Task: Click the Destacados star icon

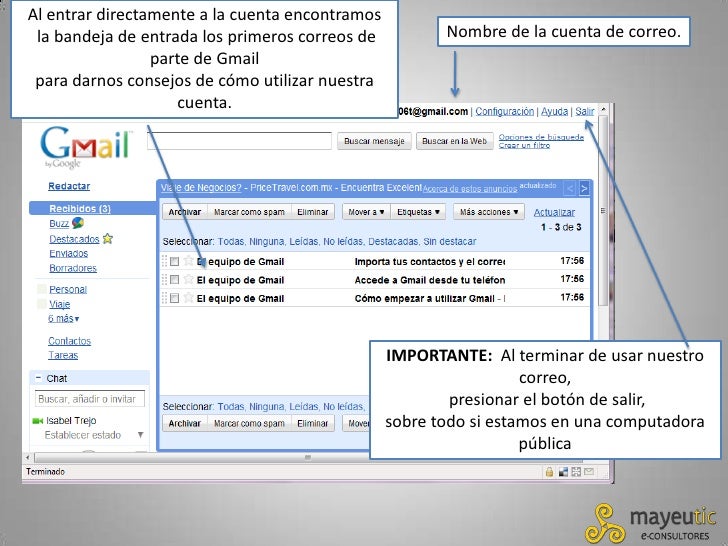Action: 108,239
